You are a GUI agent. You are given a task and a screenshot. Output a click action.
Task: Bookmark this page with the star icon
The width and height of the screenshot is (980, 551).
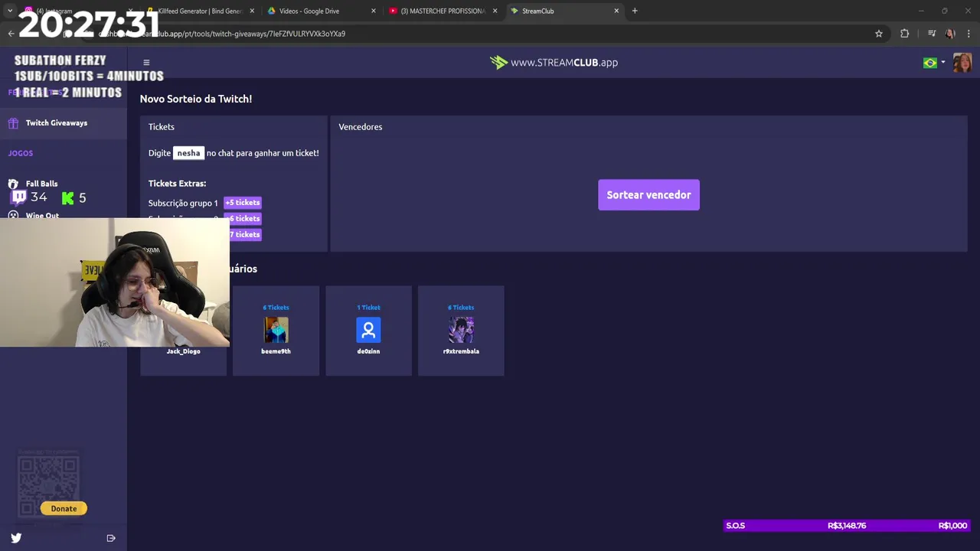coord(879,34)
